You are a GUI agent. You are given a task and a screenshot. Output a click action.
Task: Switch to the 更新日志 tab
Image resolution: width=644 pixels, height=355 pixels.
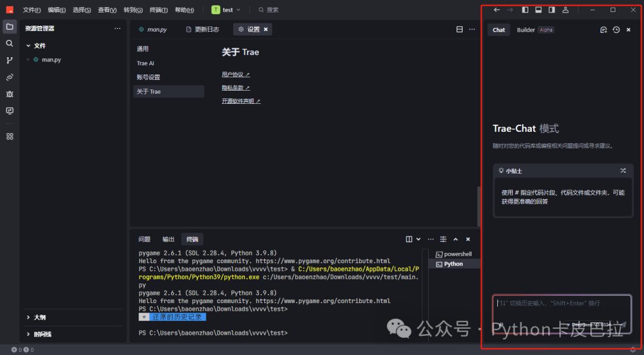(203, 30)
